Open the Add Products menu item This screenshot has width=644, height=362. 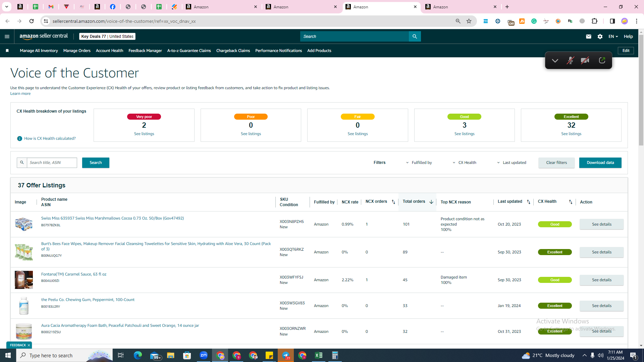(319, 51)
